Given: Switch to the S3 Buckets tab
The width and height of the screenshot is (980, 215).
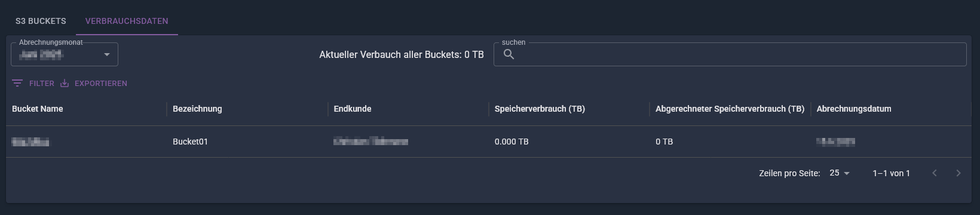Looking at the screenshot, I should tap(41, 21).
